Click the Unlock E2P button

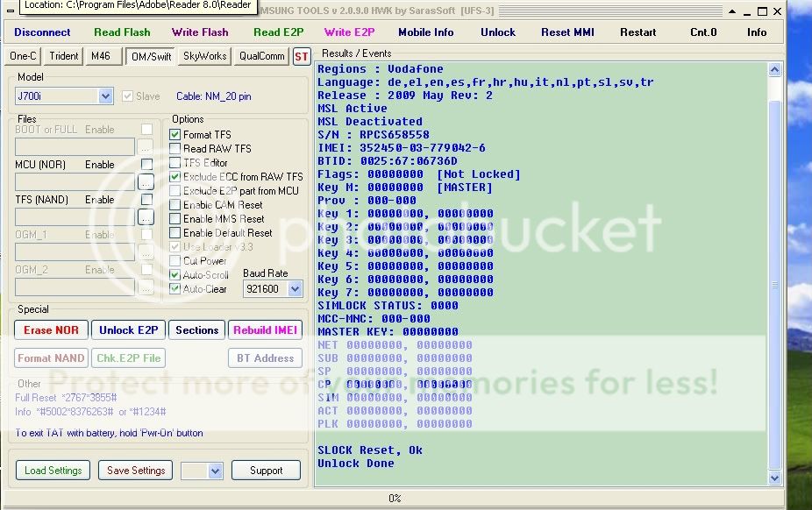(128, 330)
